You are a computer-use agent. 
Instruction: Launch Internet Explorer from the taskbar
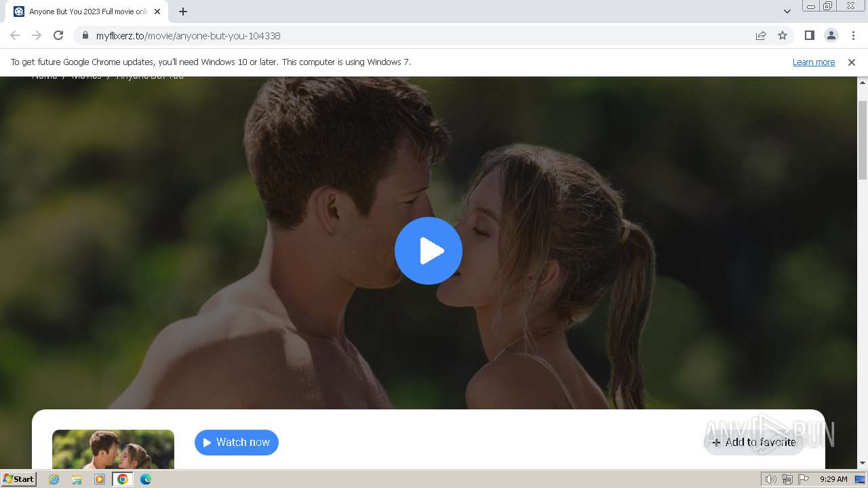point(54,479)
